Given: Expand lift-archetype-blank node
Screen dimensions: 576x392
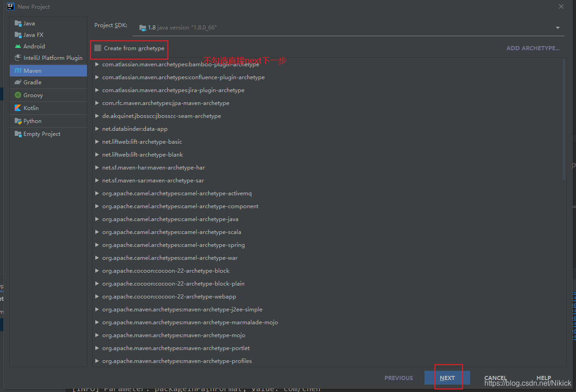Looking at the screenshot, I should (97, 154).
